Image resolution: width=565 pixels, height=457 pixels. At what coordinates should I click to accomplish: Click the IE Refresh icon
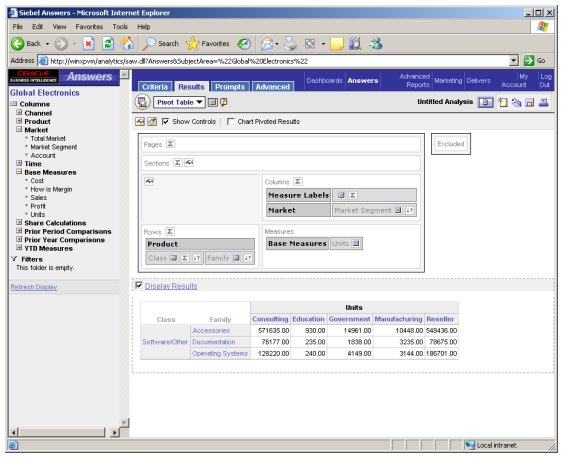108,44
